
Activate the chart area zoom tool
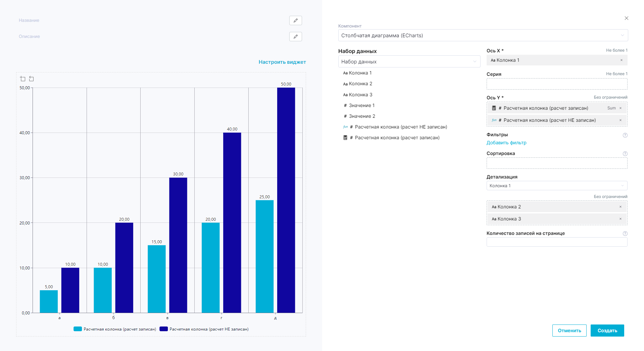click(23, 79)
